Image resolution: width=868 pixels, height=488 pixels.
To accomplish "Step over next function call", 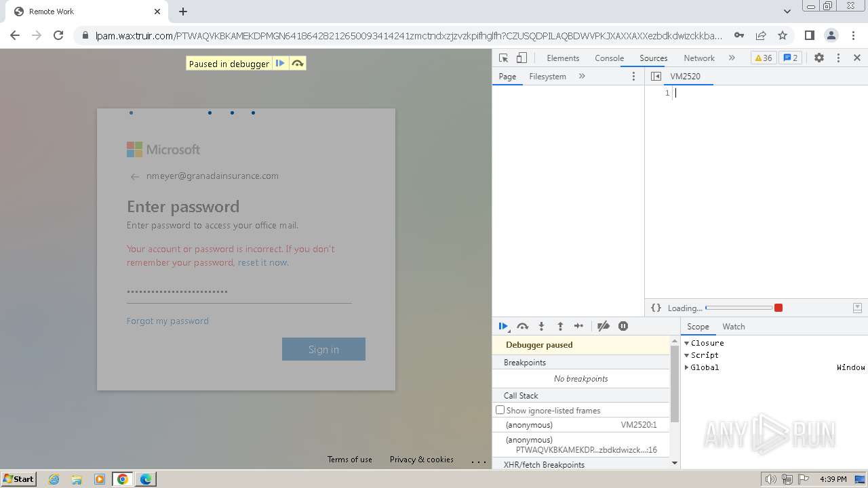I will pyautogui.click(x=522, y=326).
